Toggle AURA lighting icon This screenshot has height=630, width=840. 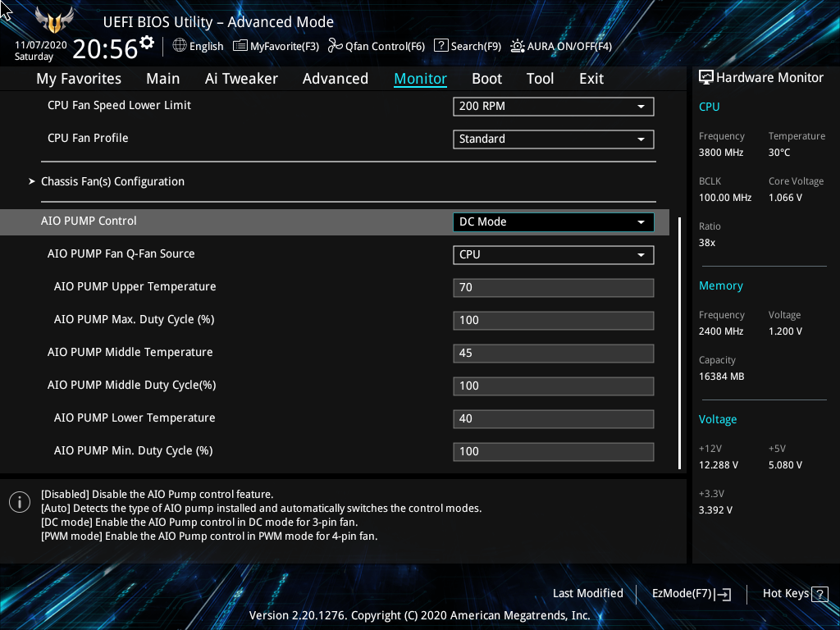click(517, 46)
